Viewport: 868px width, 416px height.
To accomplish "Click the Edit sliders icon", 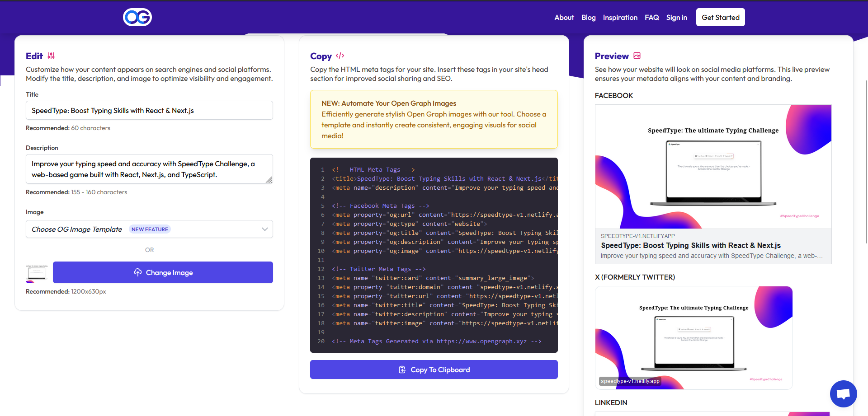I will click(51, 56).
